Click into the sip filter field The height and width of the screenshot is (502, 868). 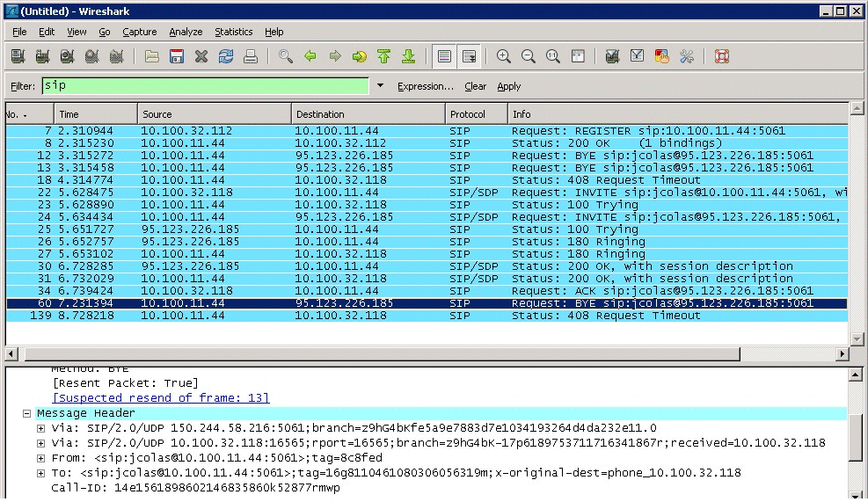click(206, 86)
